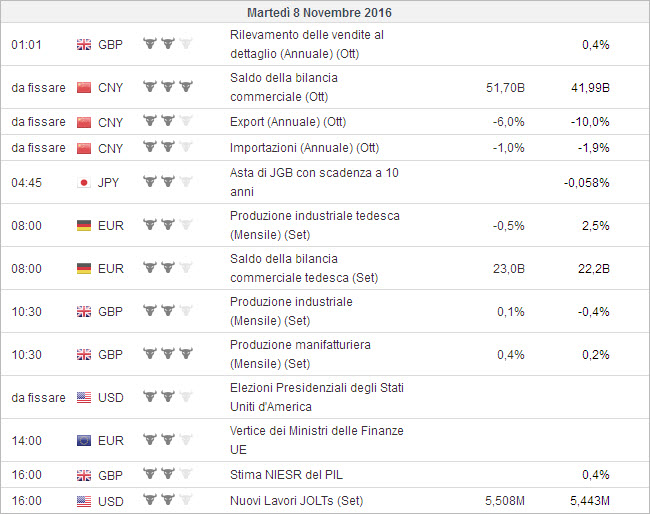Click bull importance icons for Stima NIESR row
This screenshot has height=514, width=650.
coord(168,474)
